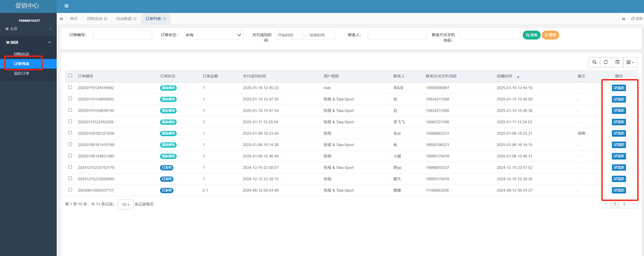Image resolution: width=644 pixels, height=256 pixels.
Task: Click the orange 重置 button
Action: coord(550,35)
